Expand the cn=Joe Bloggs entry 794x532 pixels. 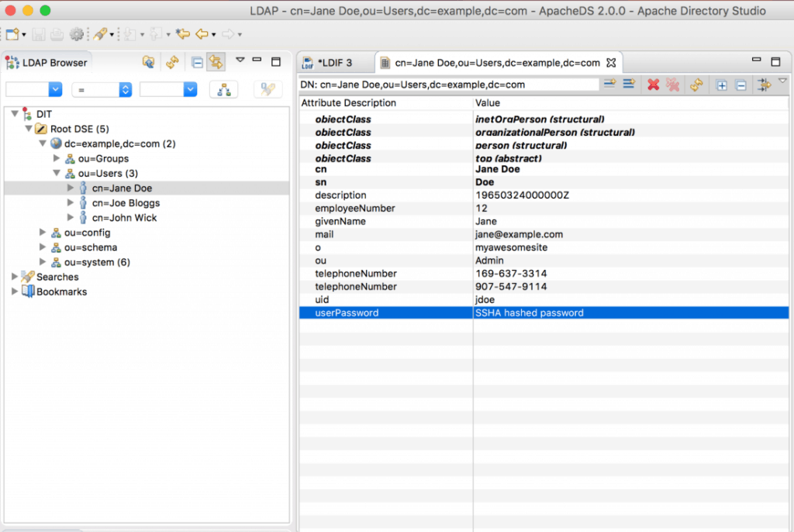[71, 202]
